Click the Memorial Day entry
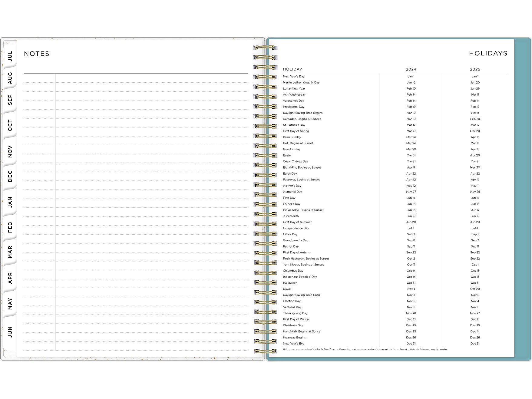Screen dimensions: 532x399 point(292,192)
